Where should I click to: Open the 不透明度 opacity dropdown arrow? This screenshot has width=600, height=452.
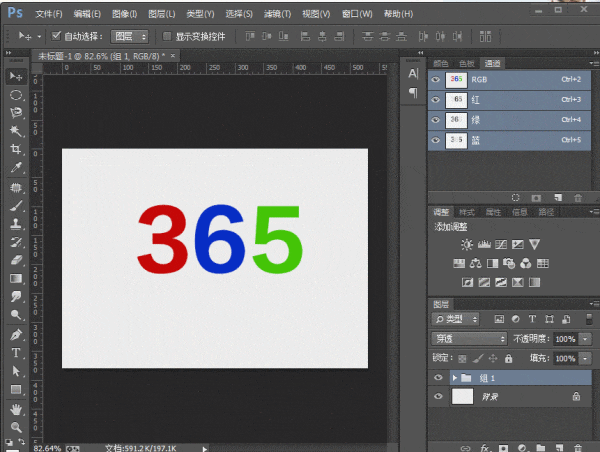tap(585, 339)
